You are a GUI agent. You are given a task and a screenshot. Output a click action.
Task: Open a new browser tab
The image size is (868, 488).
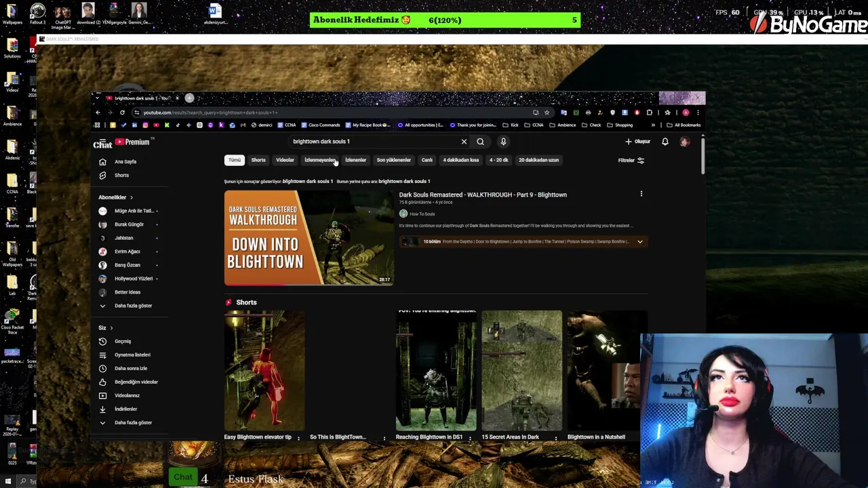click(x=189, y=98)
